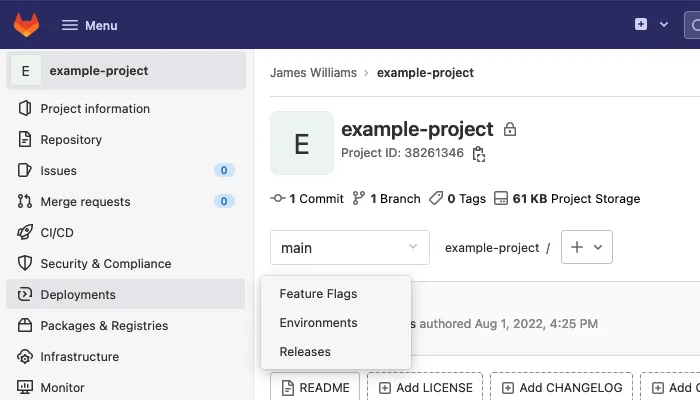Click the CI/CD rocket icon
Image resolution: width=700 pixels, height=400 pixels.
(25, 233)
